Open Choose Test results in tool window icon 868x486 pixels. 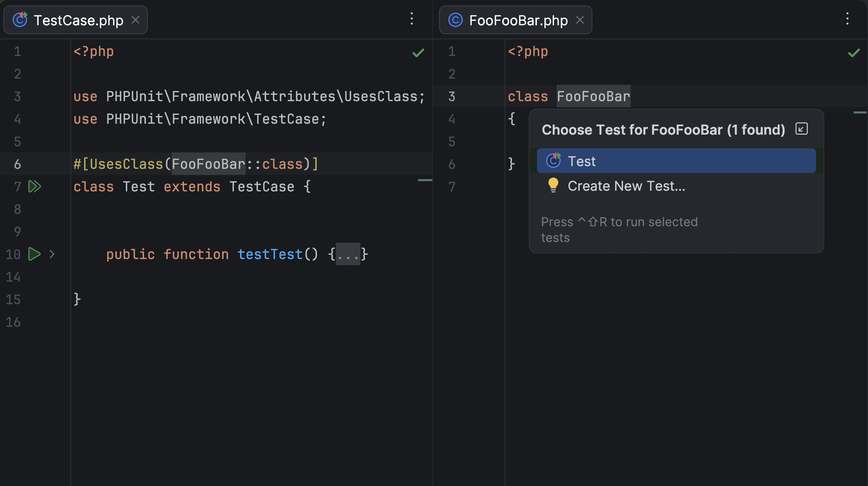click(802, 129)
